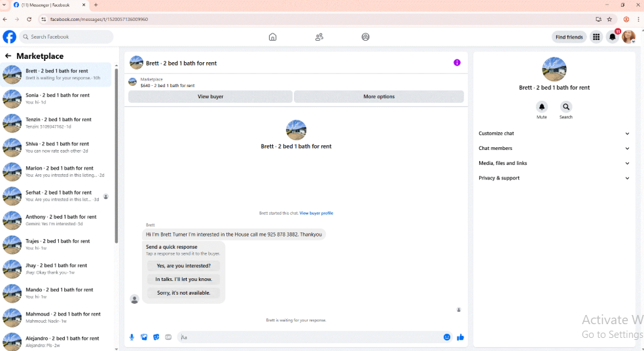Image resolution: width=644 pixels, height=351 pixels.
Task: Open the browser three-dot menu
Action: pyautogui.click(x=638, y=19)
